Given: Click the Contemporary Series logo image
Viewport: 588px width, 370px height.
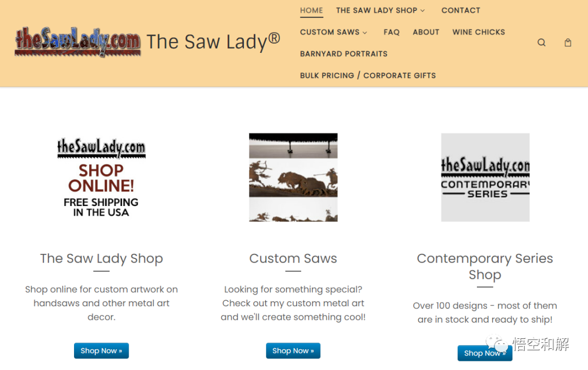Looking at the screenshot, I should click(485, 178).
